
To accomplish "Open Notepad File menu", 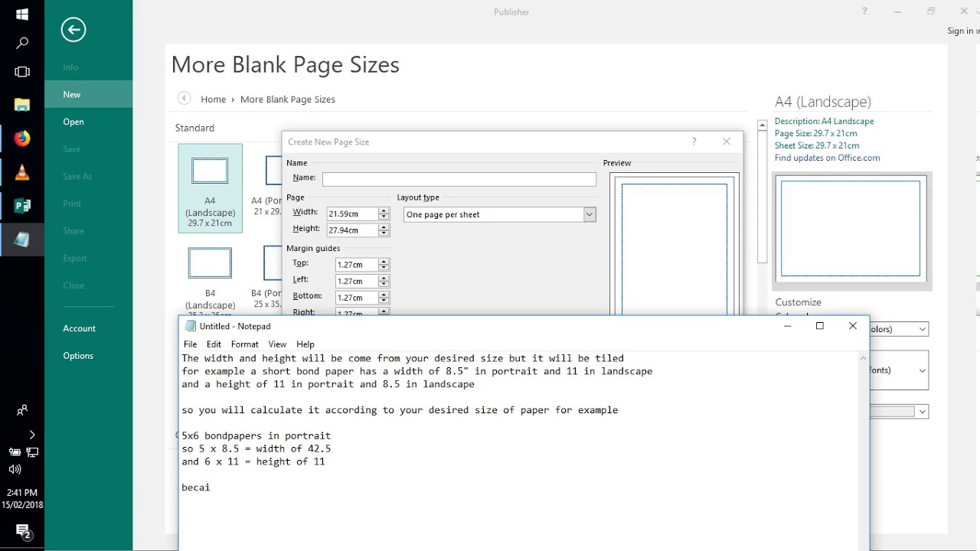I will pyautogui.click(x=190, y=344).
